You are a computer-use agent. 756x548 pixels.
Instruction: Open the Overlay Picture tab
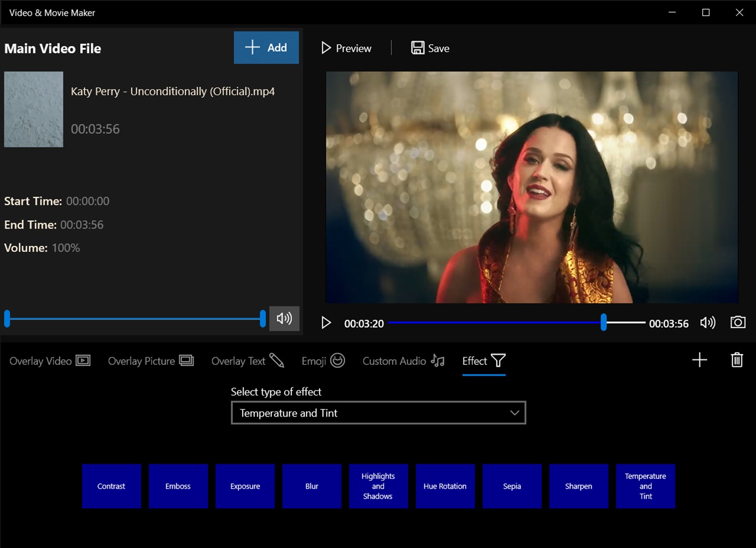click(151, 361)
